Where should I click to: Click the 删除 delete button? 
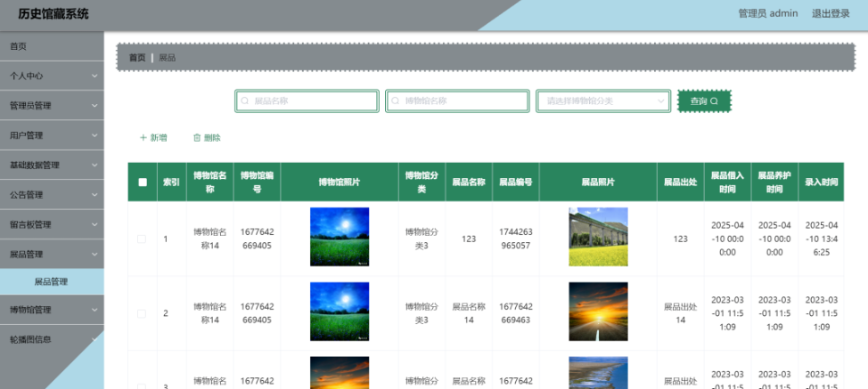coord(207,138)
